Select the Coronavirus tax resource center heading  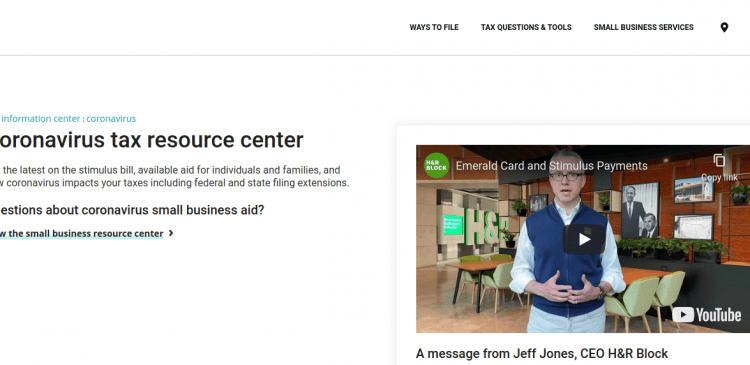point(152,140)
